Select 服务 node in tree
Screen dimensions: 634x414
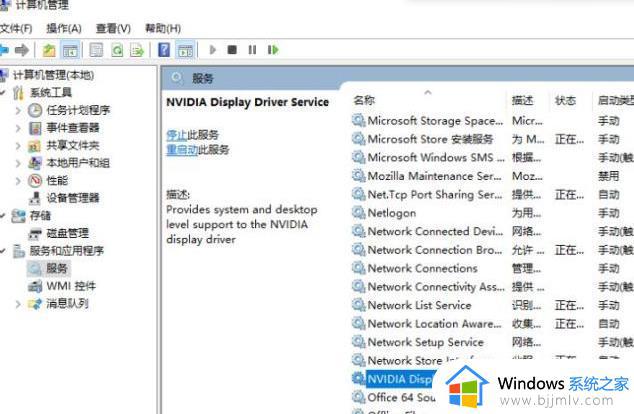tap(57, 268)
